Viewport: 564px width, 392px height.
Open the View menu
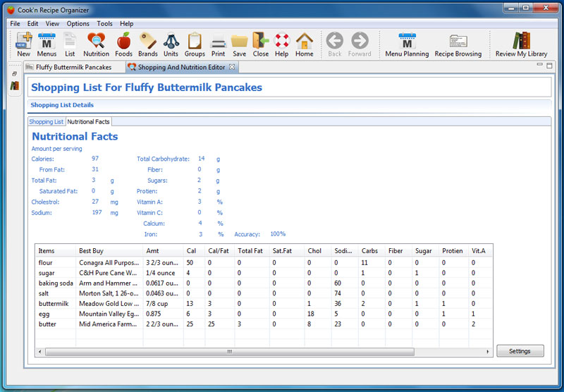click(52, 24)
